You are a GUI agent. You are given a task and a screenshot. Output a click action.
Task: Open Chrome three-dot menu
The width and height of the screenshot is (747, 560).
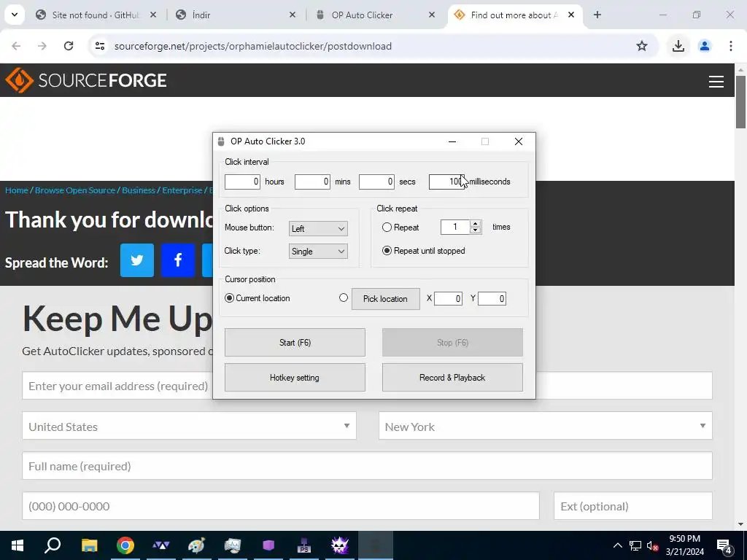730,46
